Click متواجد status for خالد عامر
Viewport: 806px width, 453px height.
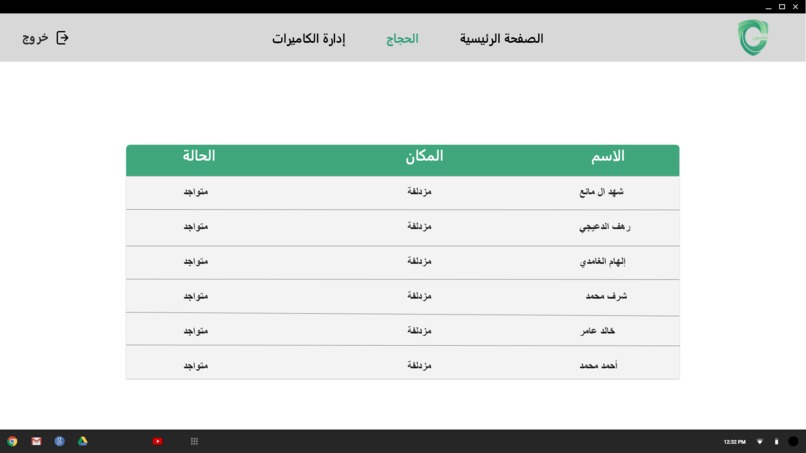coord(196,331)
